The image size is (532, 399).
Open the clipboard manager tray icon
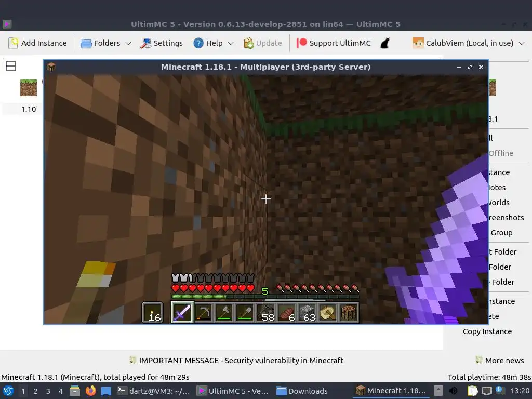pos(472,391)
